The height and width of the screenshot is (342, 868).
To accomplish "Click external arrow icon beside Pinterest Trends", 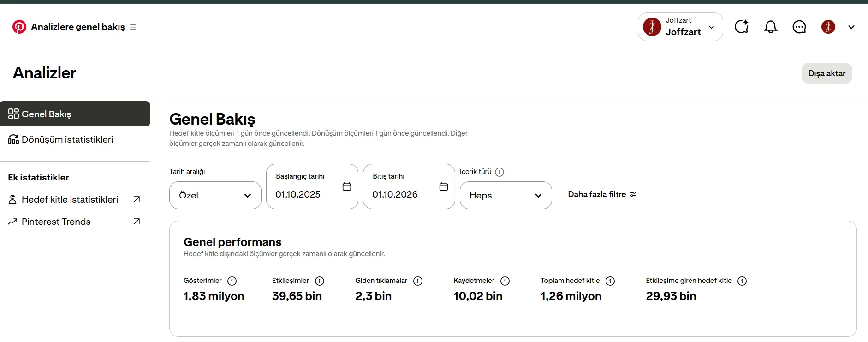I will [137, 222].
